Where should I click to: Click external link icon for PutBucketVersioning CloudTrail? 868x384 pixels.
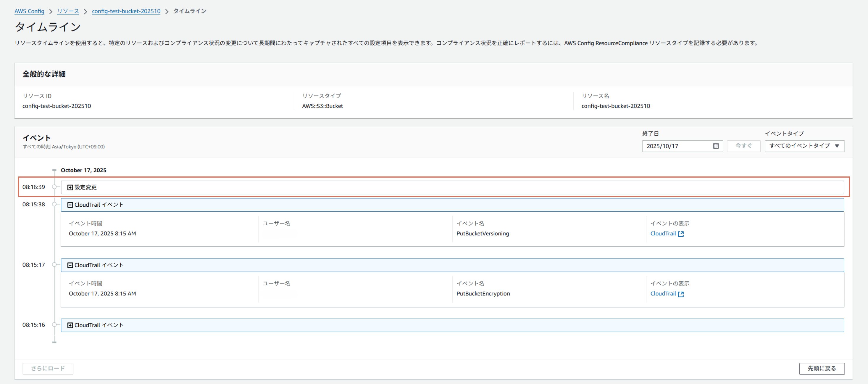coord(681,234)
